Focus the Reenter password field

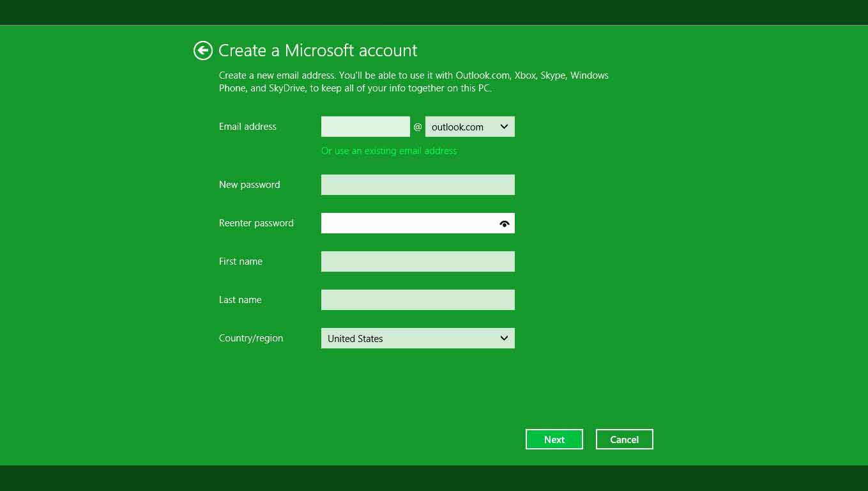[x=418, y=223]
